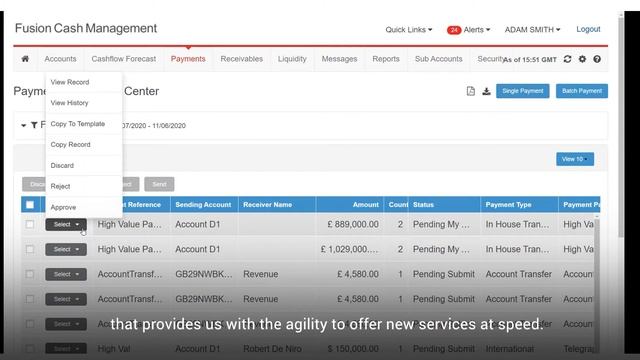
Task: Toggle the select-all checkbox in table header
Action: (30, 205)
